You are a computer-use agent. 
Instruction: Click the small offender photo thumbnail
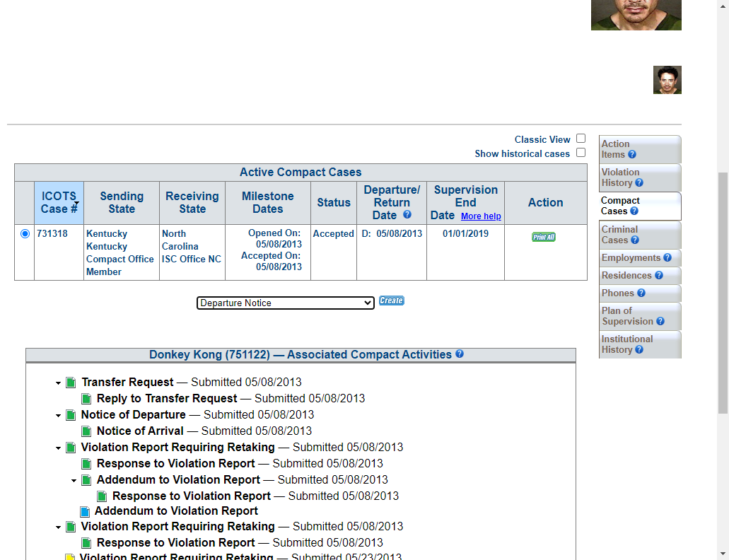tap(667, 80)
